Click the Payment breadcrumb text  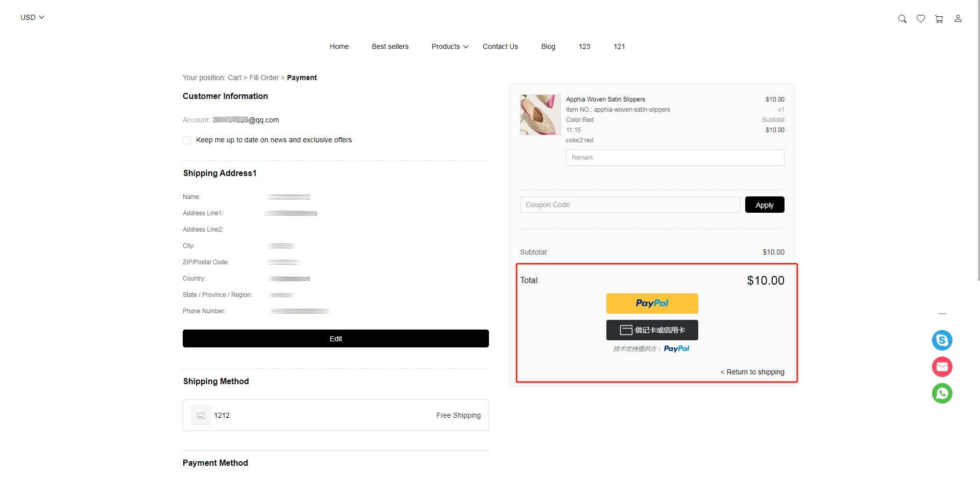[x=302, y=78]
